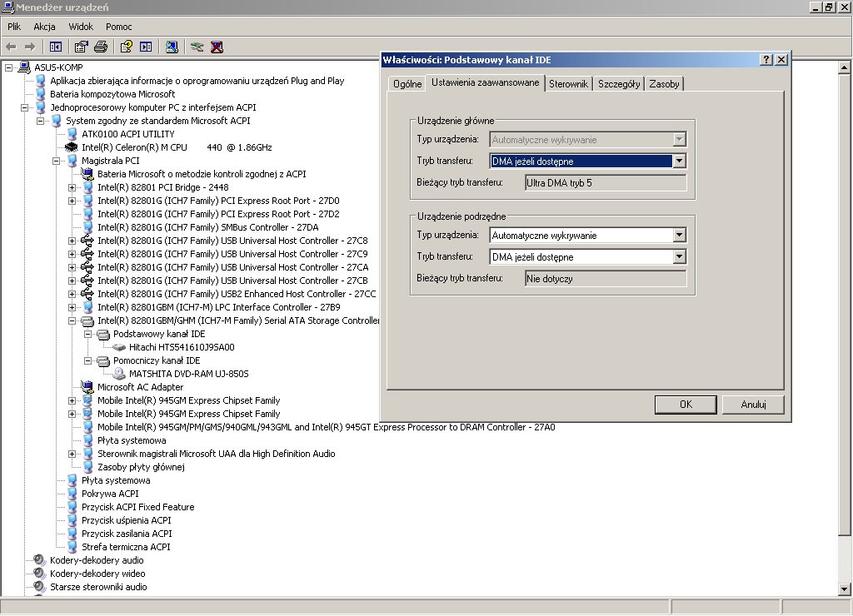The width and height of the screenshot is (853, 616).
Task: Collapse the ASUS-KOMP root node
Action: click(x=8, y=67)
